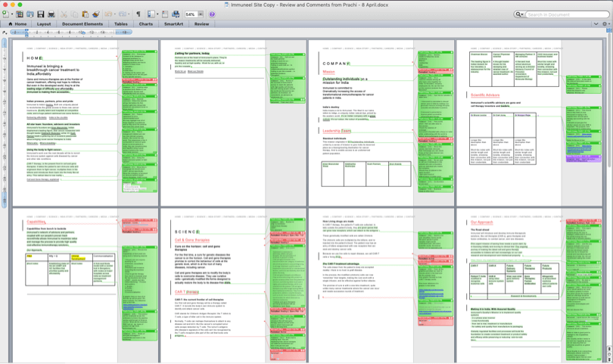Toggle show paragraph marks

[x=138, y=14]
